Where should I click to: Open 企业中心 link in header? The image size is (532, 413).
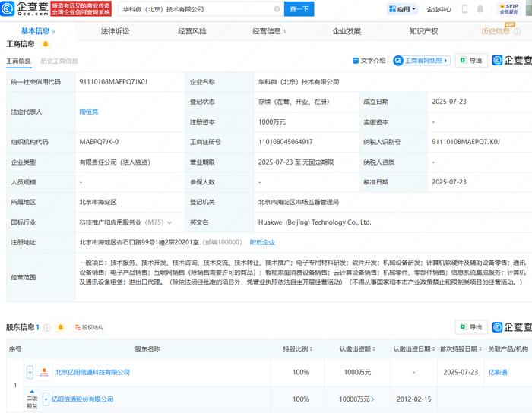coord(439,9)
